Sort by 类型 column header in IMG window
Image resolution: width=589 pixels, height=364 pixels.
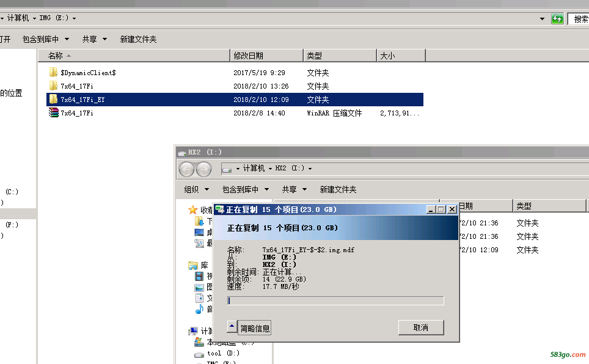340,56
